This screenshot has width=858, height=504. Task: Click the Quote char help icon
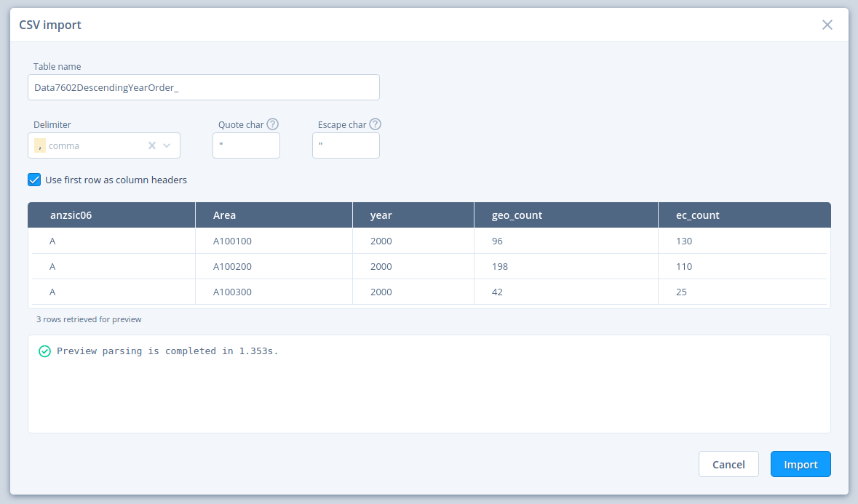point(274,124)
